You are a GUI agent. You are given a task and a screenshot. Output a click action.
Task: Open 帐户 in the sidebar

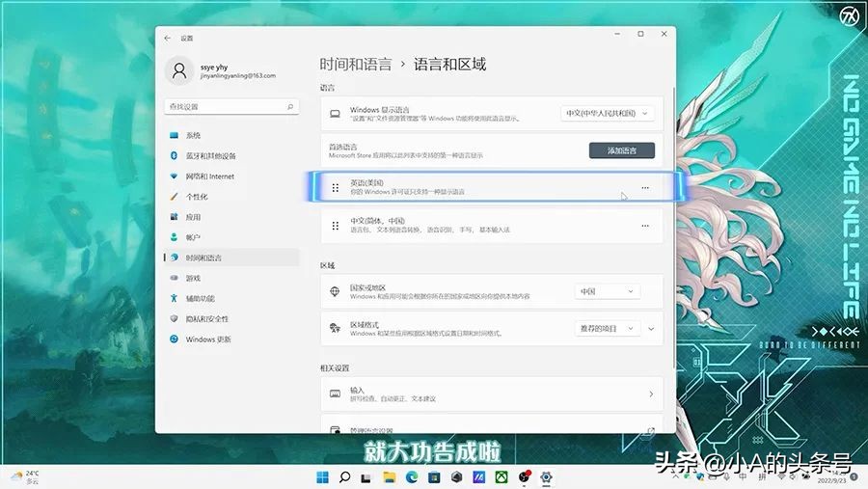click(x=231, y=237)
